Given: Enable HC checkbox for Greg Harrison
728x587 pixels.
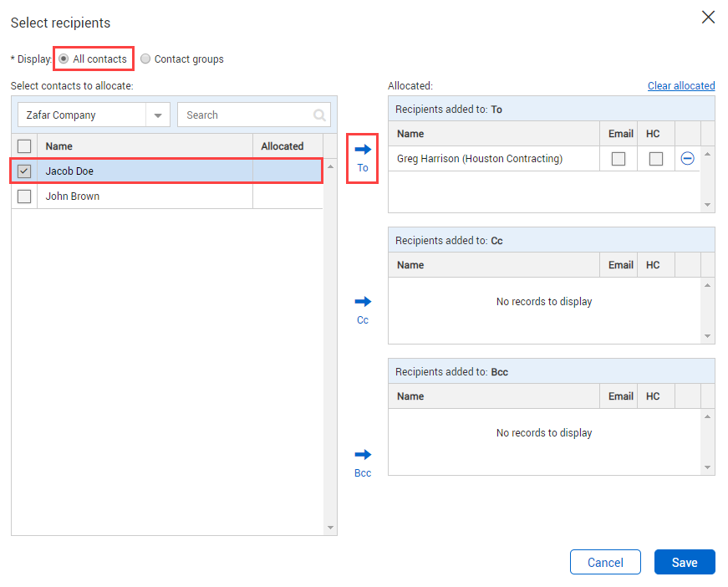Looking at the screenshot, I should click(656, 159).
